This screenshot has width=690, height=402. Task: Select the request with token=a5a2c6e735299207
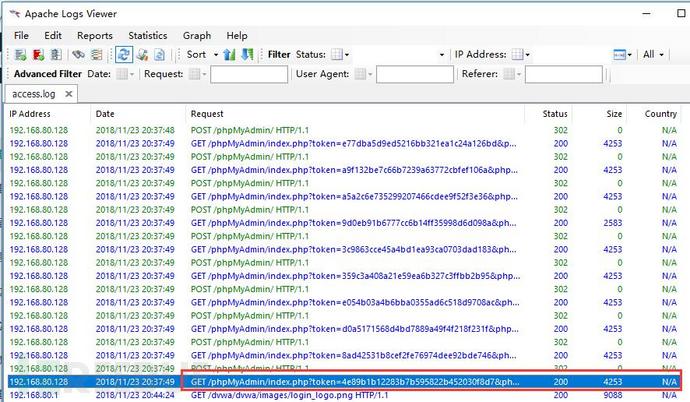354,196
